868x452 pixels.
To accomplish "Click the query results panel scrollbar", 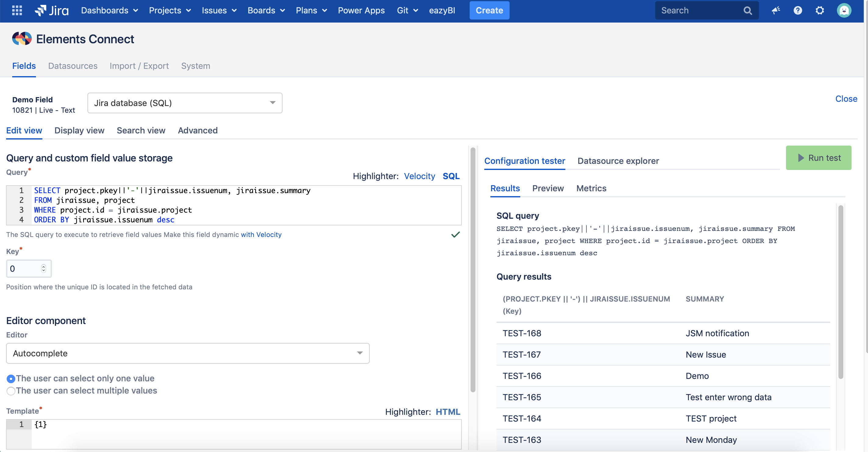I will tap(840, 292).
